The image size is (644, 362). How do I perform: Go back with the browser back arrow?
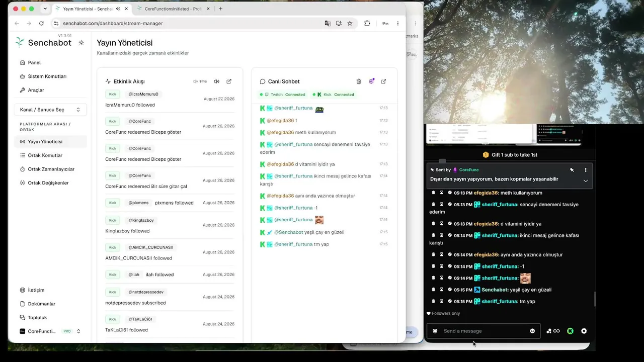pyautogui.click(x=17, y=23)
